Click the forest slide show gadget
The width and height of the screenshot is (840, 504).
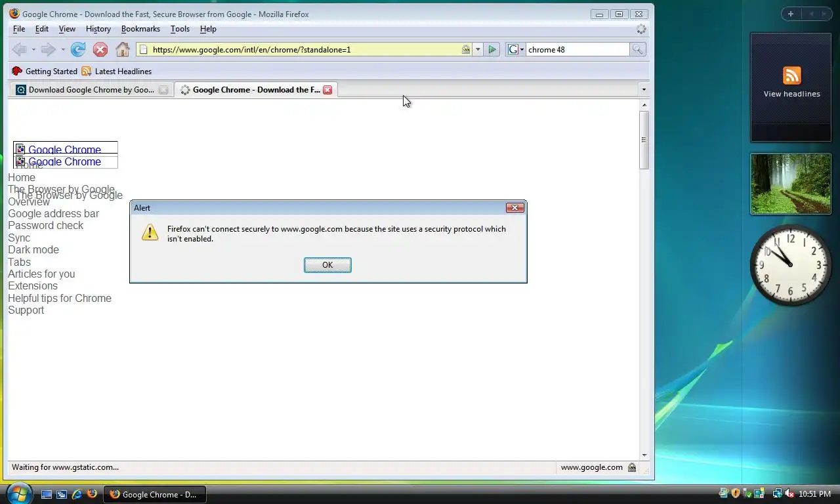pos(791,184)
